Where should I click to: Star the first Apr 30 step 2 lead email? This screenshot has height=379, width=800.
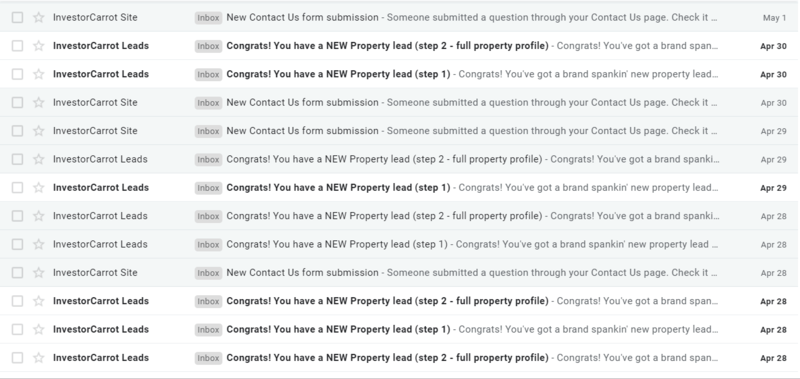click(38, 46)
